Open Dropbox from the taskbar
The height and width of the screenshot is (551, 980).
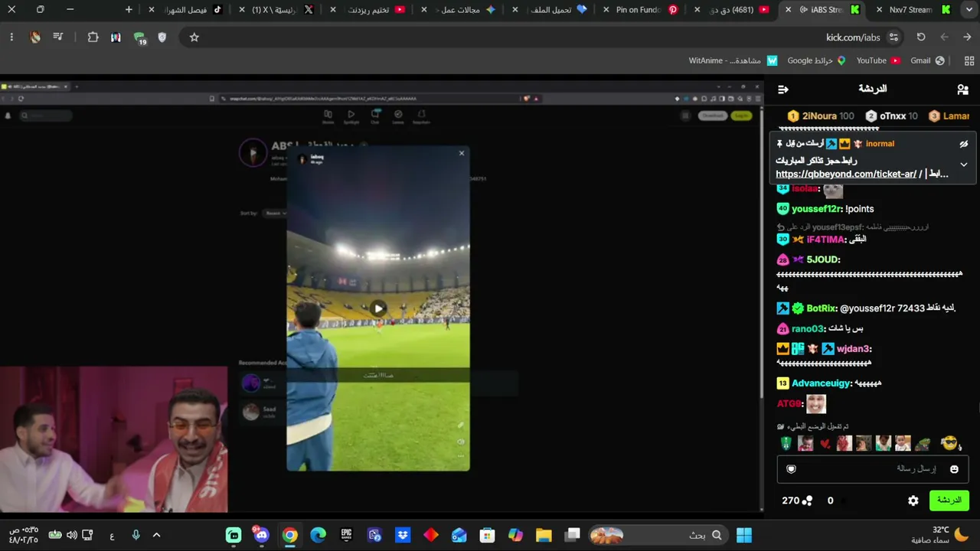(x=403, y=535)
